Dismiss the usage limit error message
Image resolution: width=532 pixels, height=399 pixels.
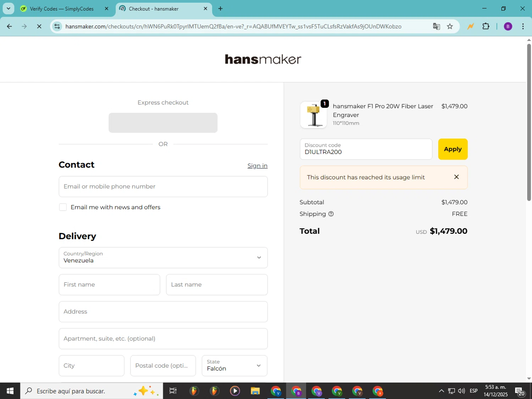pos(456,177)
